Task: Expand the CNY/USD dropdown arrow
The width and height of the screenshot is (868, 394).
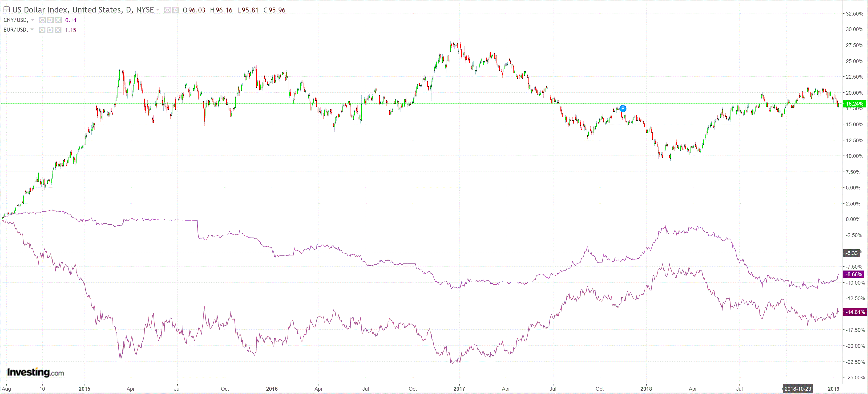Action: point(32,20)
